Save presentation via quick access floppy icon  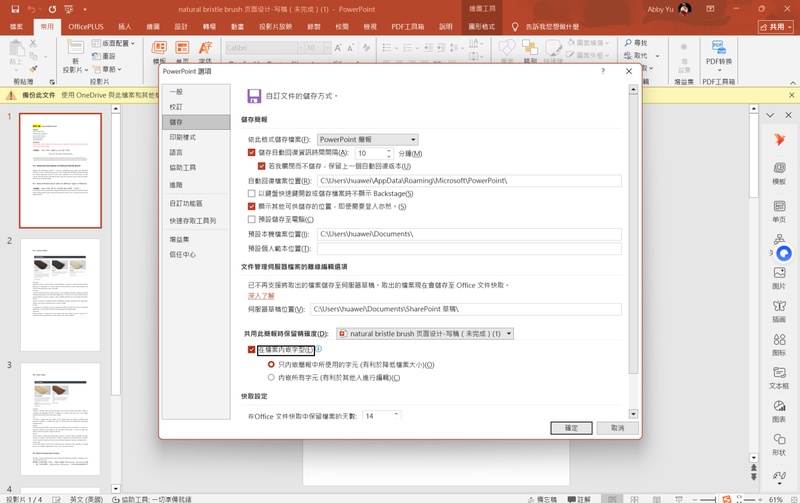(x=15, y=9)
